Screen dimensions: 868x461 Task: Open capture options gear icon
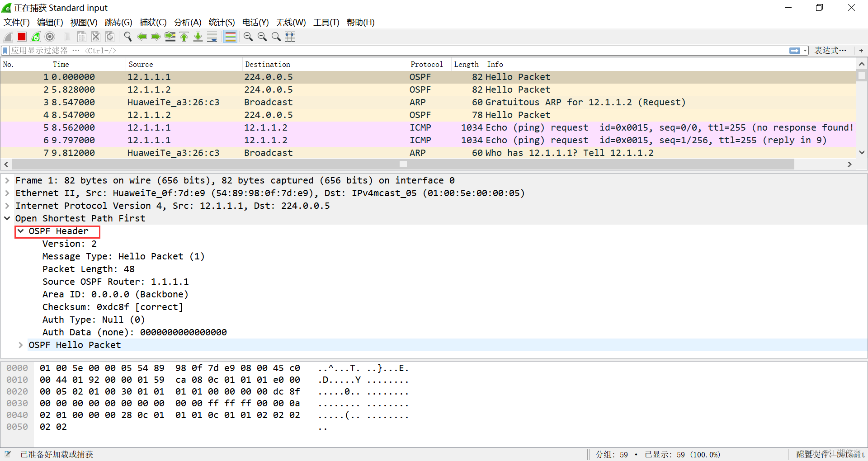(50, 37)
